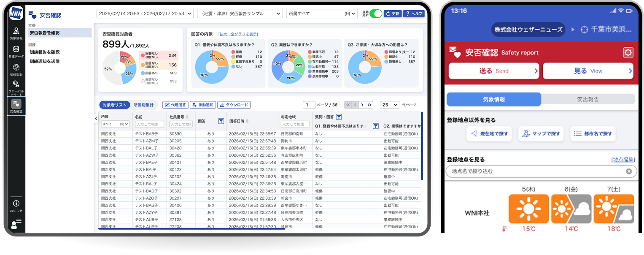Click the 代理回答 button
Image resolution: width=644 pixels, height=255 pixels.
(x=175, y=105)
